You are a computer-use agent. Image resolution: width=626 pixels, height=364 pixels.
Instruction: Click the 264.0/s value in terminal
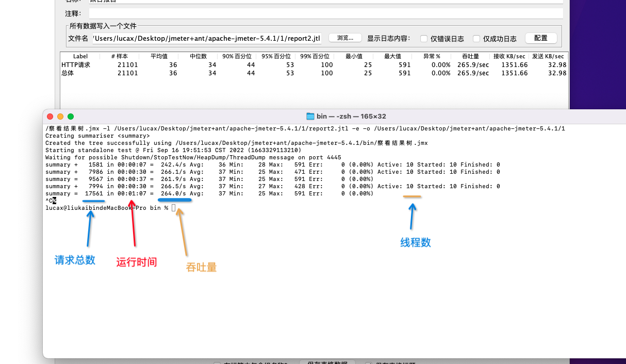coord(173,193)
